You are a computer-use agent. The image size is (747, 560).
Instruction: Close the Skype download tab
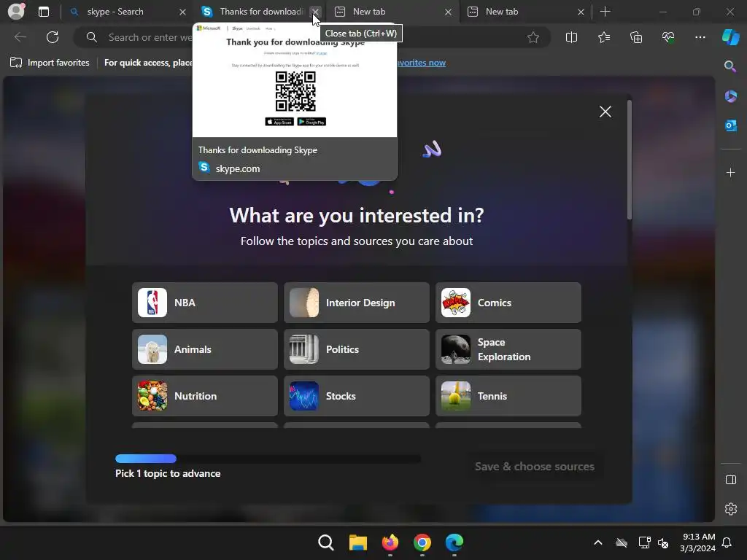click(x=315, y=12)
